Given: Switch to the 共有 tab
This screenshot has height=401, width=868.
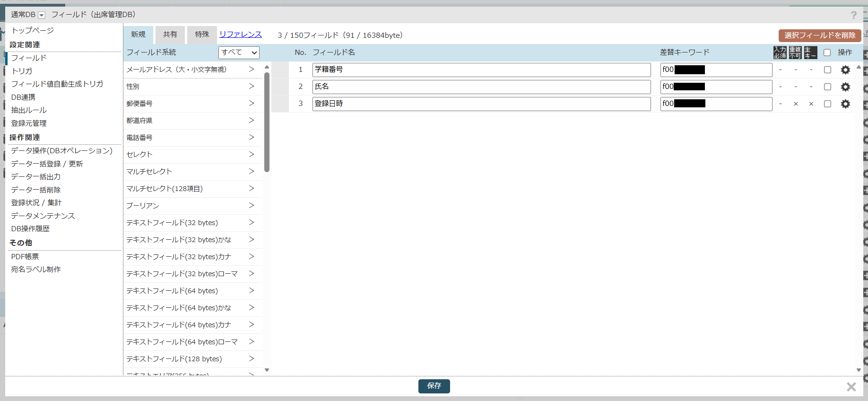Looking at the screenshot, I should [x=170, y=35].
